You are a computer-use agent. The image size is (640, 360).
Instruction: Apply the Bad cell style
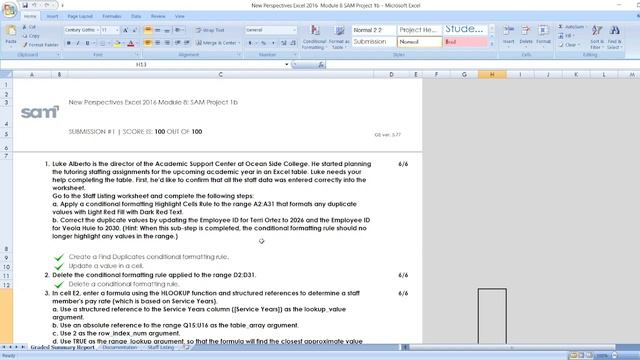click(x=465, y=42)
